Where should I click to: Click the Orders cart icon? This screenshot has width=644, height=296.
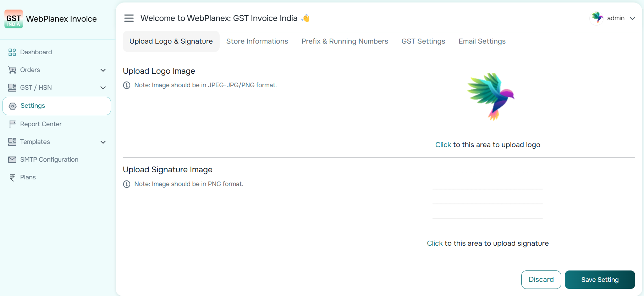click(12, 70)
